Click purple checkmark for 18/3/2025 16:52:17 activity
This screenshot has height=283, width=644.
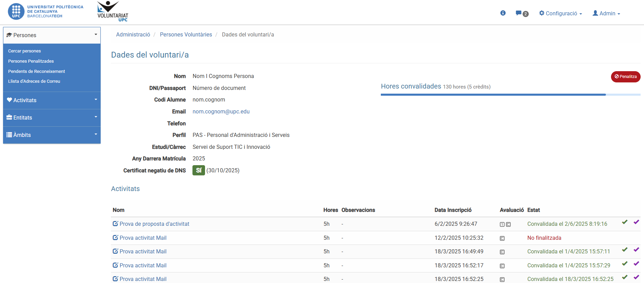point(636,264)
